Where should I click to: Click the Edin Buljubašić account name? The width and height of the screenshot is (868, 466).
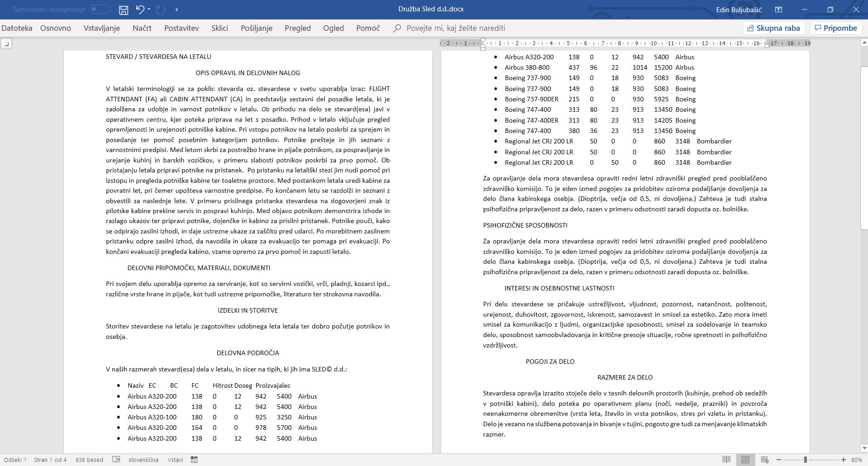pyautogui.click(x=739, y=10)
